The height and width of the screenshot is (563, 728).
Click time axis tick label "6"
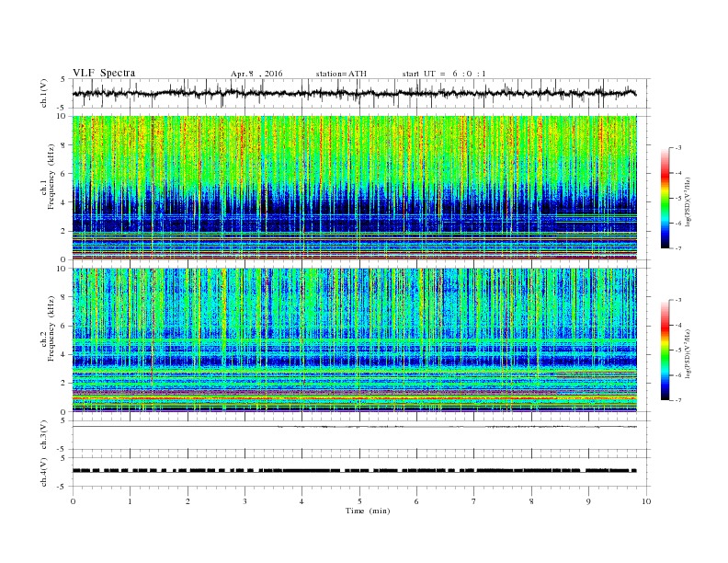416,501
